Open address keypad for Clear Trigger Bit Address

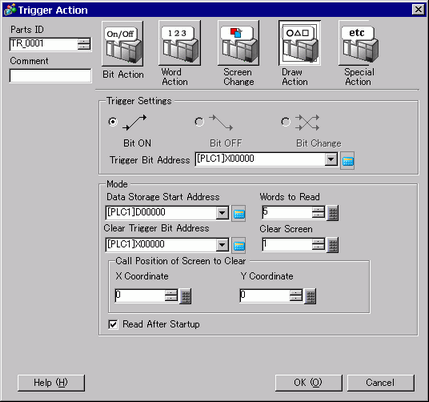point(239,245)
